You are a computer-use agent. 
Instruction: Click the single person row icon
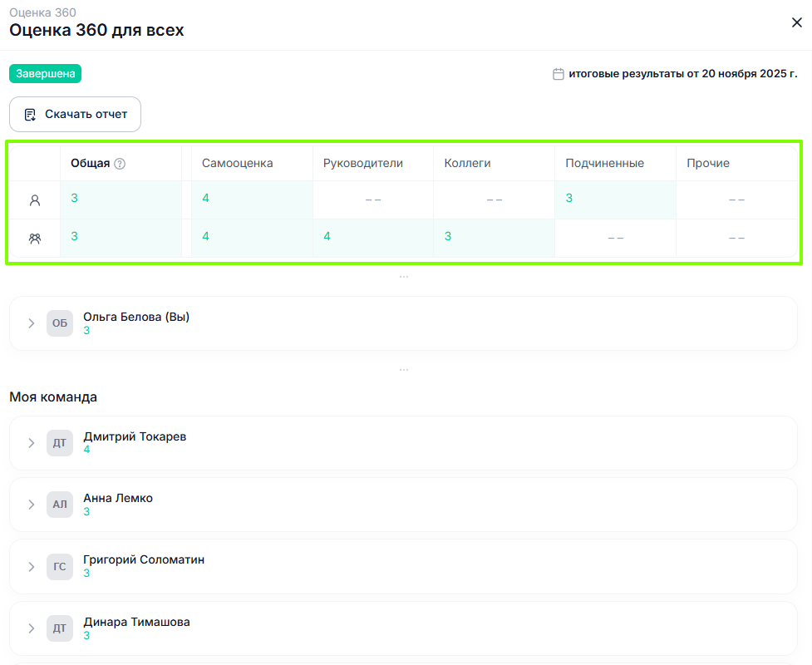pyautogui.click(x=35, y=200)
